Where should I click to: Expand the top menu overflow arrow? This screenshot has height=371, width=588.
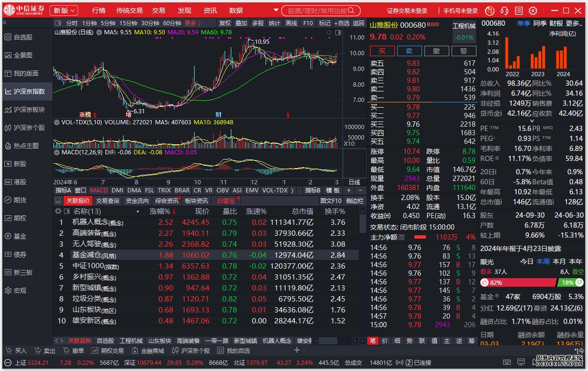[276, 10]
